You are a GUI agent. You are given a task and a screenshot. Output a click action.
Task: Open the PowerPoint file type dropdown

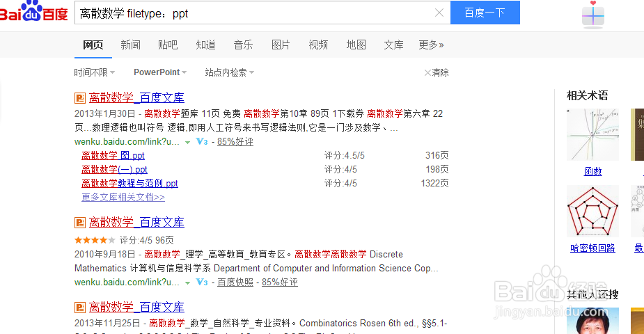click(160, 72)
